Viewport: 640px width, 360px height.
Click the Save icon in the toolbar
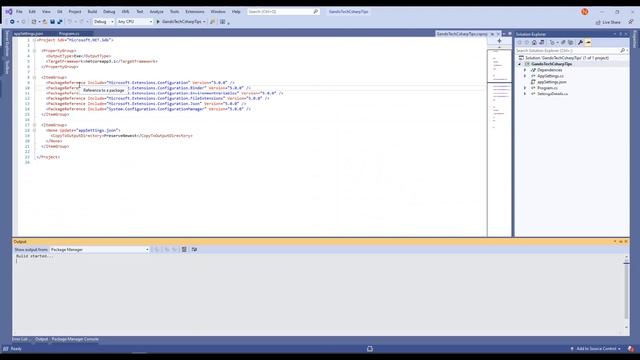(52, 22)
